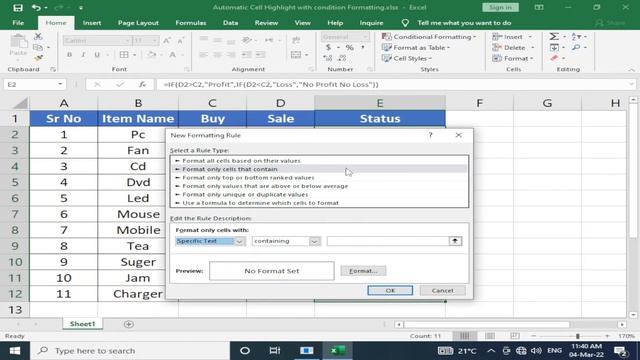The width and height of the screenshot is (640, 360).
Task: Open the File menu
Action: pos(18,23)
